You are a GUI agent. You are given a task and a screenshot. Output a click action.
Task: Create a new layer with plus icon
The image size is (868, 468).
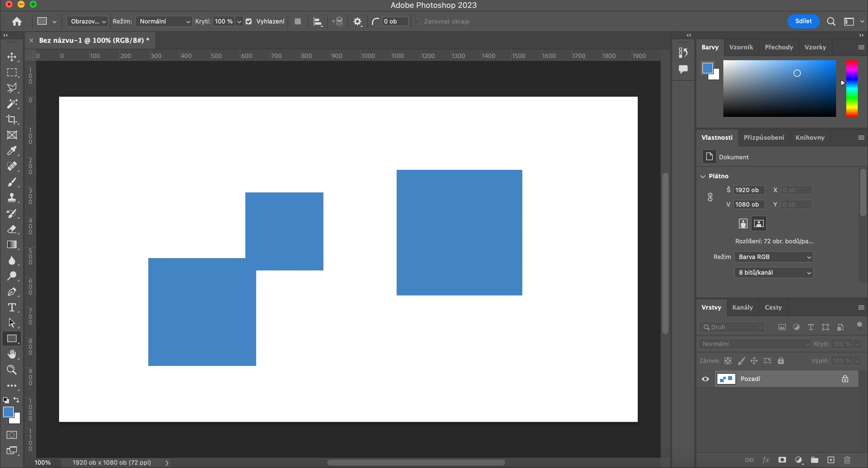pyautogui.click(x=831, y=460)
